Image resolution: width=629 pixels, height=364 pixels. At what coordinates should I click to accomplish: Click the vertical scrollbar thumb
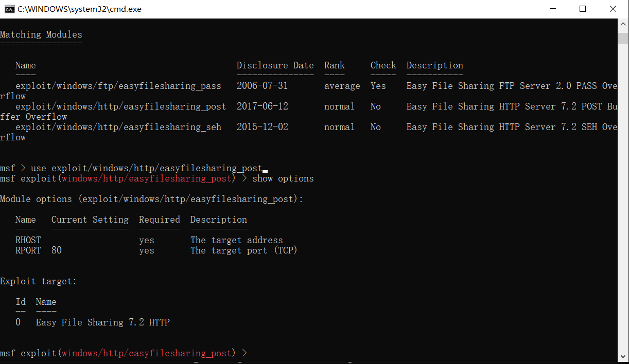tap(623, 39)
